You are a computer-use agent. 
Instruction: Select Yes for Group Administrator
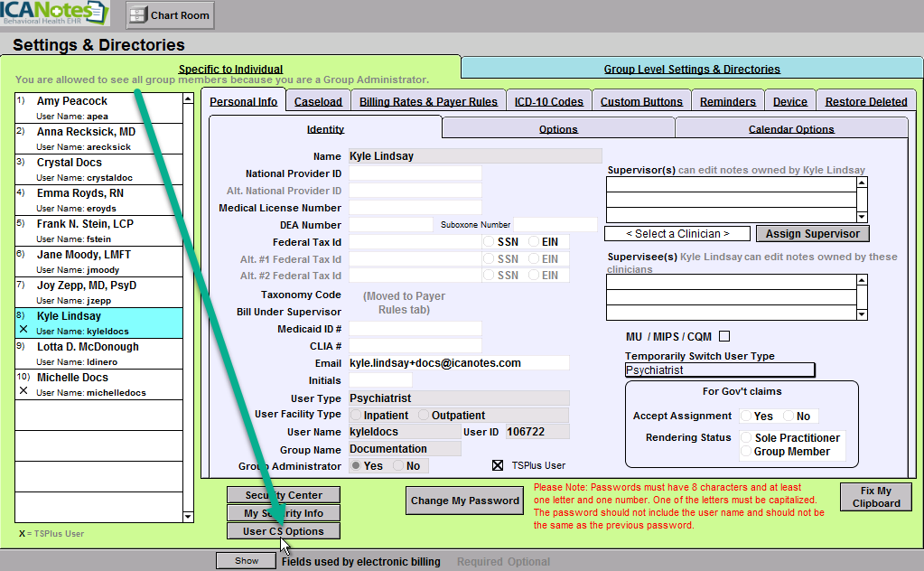pyautogui.click(x=356, y=466)
